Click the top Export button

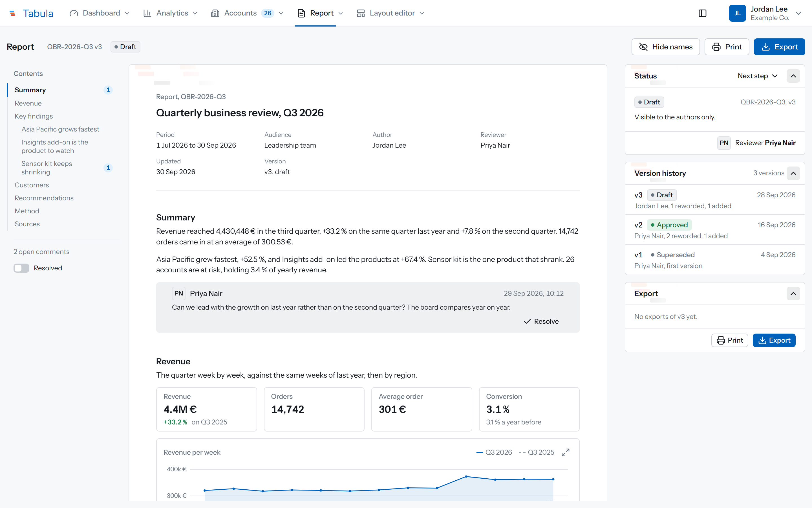tap(779, 47)
